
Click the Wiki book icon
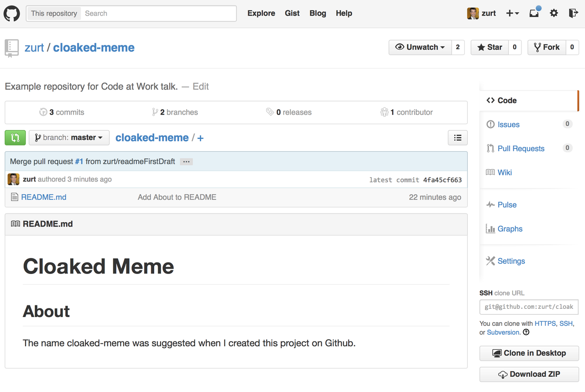pos(490,172)
